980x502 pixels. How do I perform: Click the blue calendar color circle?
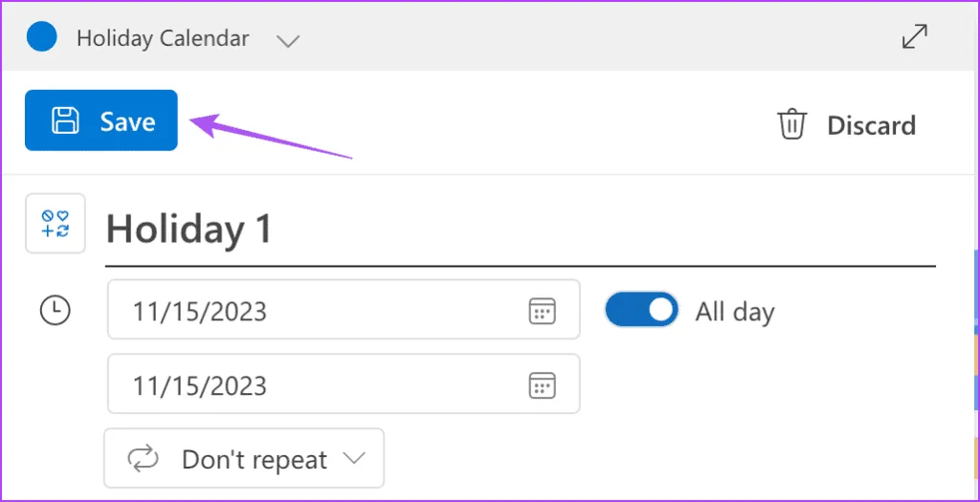pos(41,37)
